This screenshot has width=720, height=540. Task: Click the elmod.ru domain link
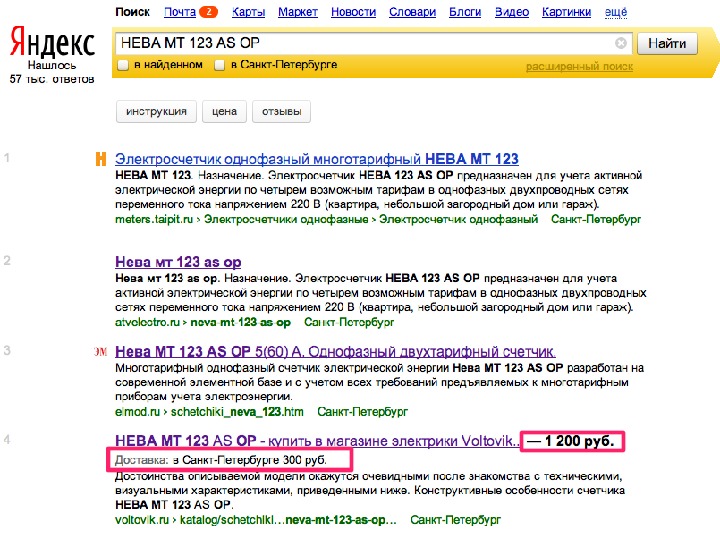click(x=137, y=412)
